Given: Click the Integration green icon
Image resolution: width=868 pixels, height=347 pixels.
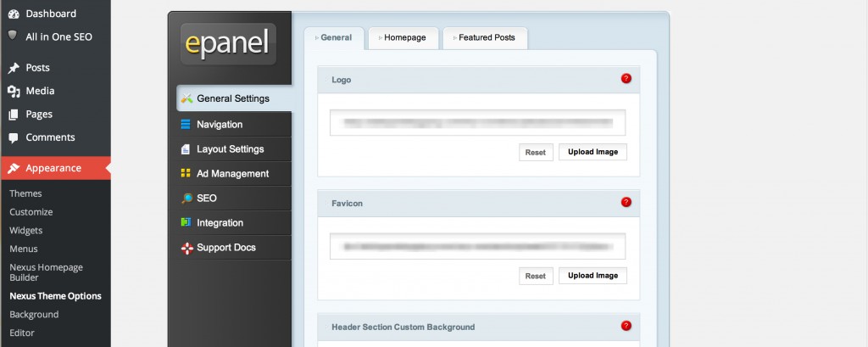Looking at the screenshot, I should pyautogui.click(x=186, y=223).
